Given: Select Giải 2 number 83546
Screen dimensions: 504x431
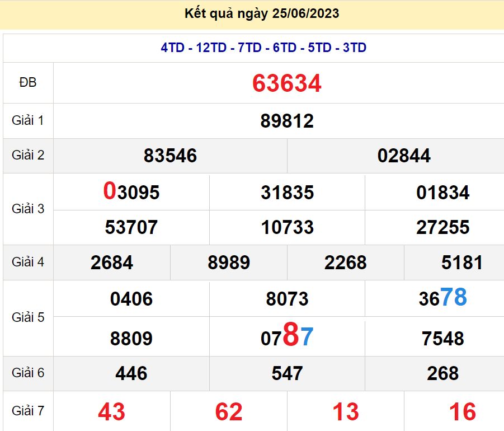Looking at the screenshot, I should [170, 156].
